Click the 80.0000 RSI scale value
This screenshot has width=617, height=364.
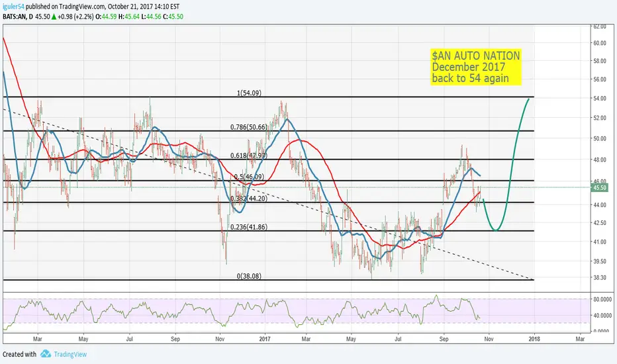[x=602, y=299]
